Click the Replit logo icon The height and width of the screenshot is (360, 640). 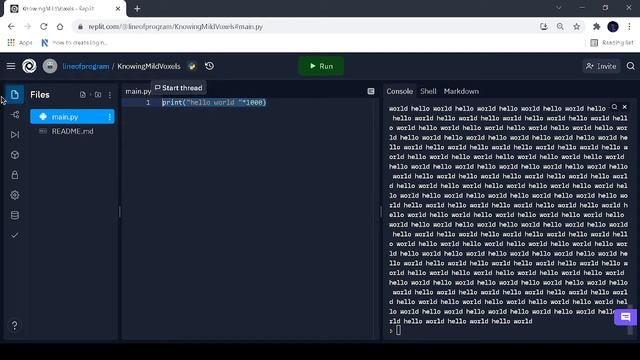29,66
